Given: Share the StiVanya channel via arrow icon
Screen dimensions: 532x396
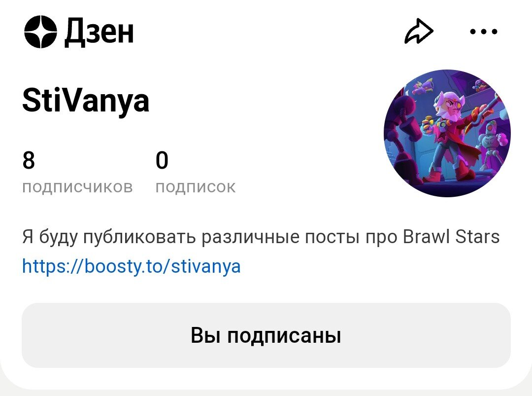Looking at the screenshot, I should 419,31.
